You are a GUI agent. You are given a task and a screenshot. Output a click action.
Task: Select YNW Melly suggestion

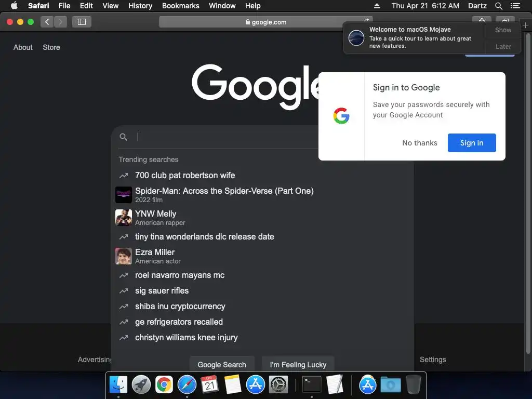click(x=262, y=218)
